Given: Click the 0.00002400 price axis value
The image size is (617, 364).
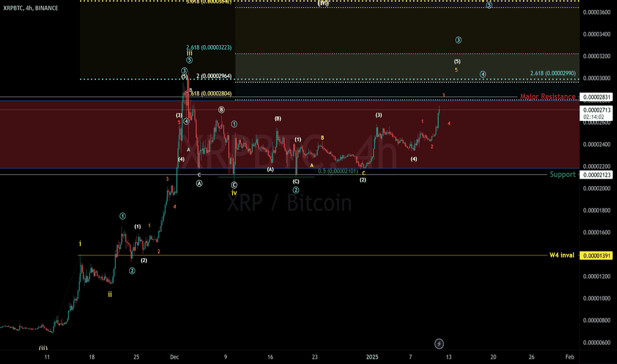Looking at the screenshot, I should tap(596, 144).
